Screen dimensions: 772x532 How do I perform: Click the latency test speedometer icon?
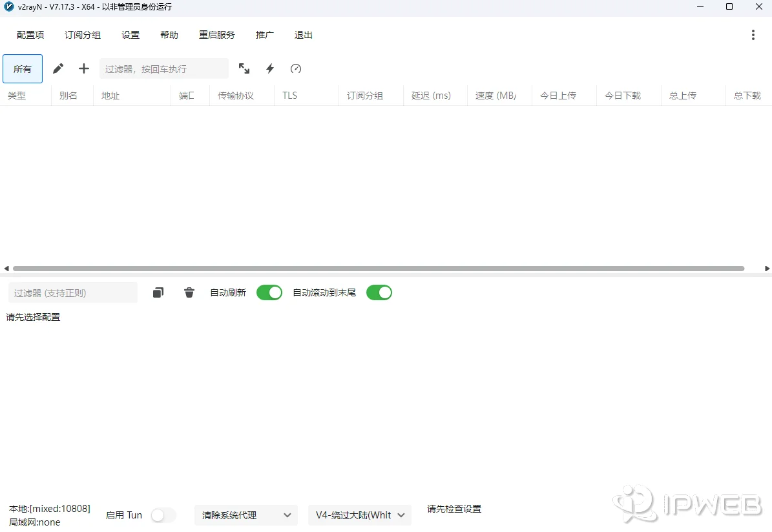(x=295, y=68)
